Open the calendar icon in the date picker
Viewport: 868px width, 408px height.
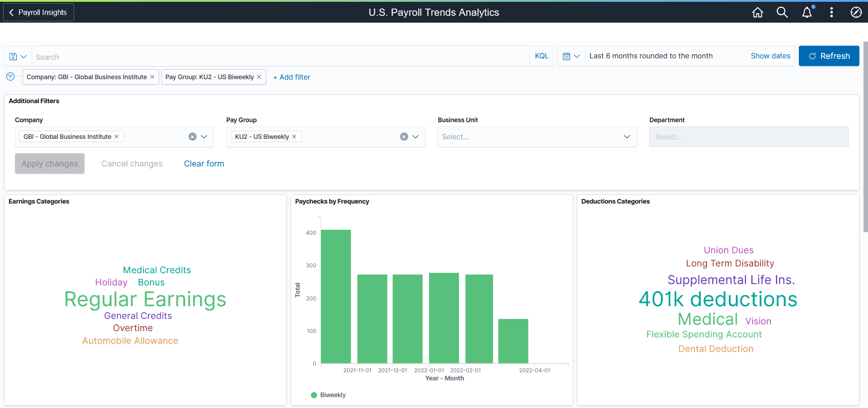(x=567, y=56)
